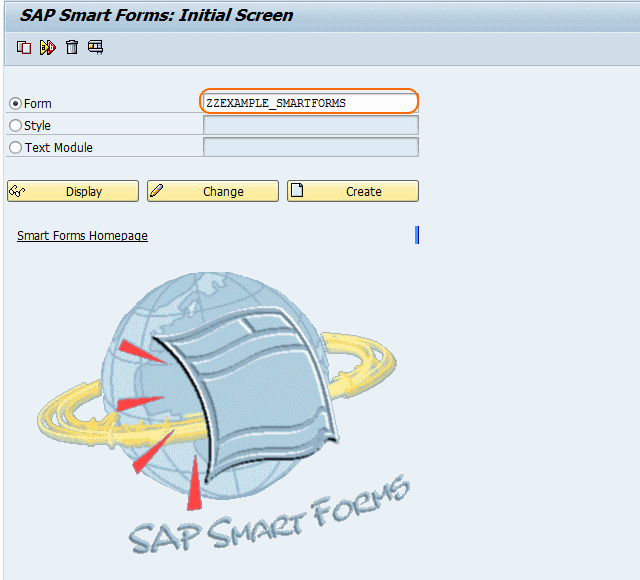The image size is (640, 580).
Task: Select the Style radio button
Action: point(15,125)
